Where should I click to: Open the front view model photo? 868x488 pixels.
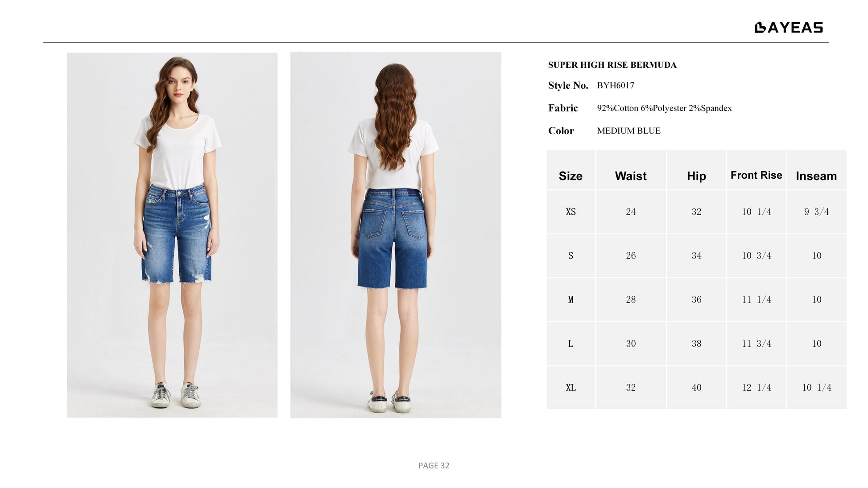pyautogui.click(x=172, y=235)
